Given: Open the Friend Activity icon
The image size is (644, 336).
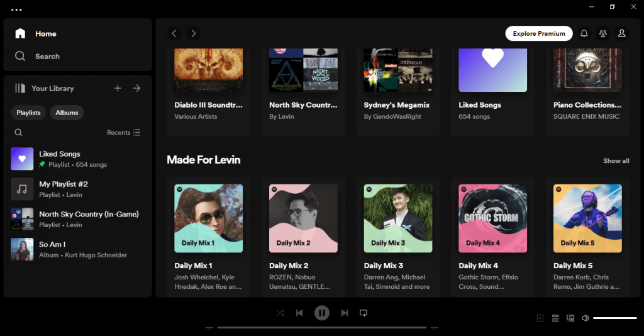Looking at the screenshot, I should (x=602, y=33).
